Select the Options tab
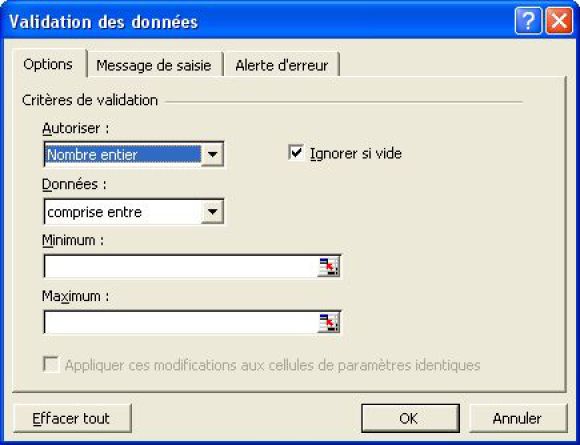The width and height of the screenshot is (580, 445). 48,64
